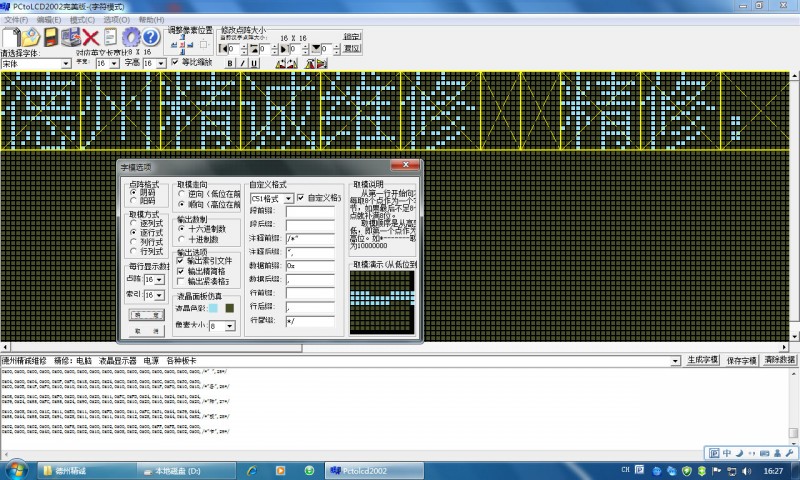Open the 文件(F) menu
The width and height of the screenshot is (800, 480).
point(16,19)
